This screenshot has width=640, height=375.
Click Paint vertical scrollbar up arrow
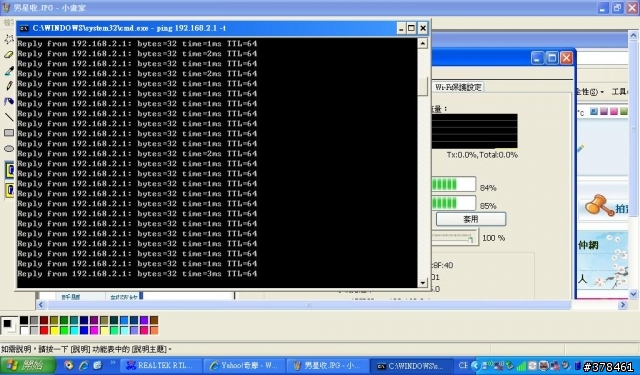633,36
